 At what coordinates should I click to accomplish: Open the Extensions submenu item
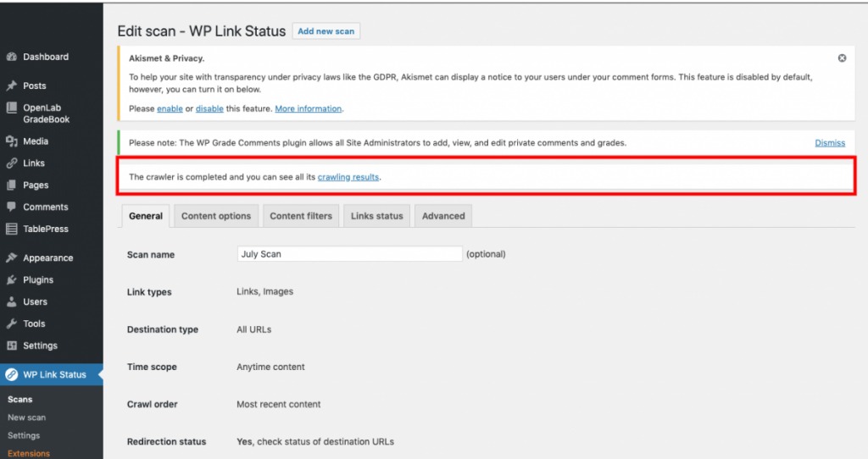tap(28, 453)
